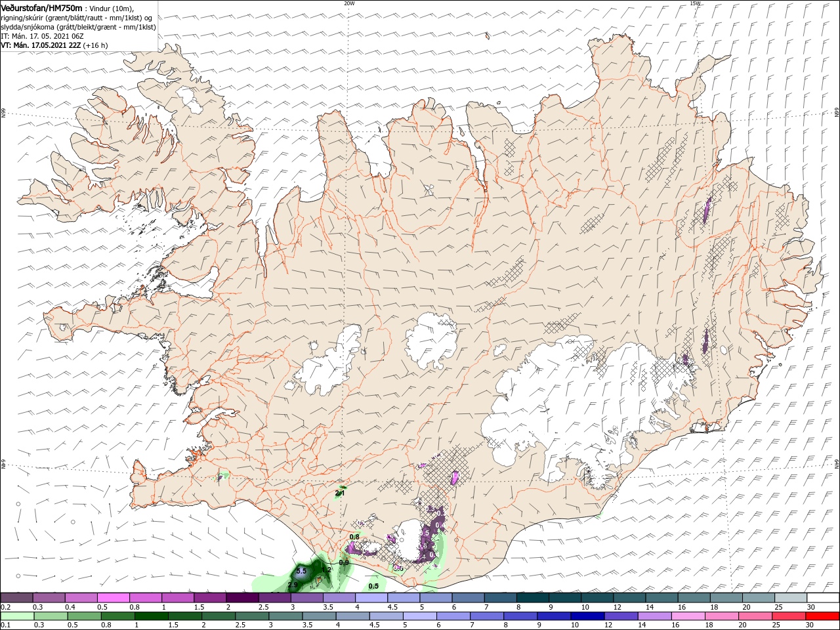Image resolution: width=840 pixels, height=630 pixels.
Task: Select bottom-row palest green swatch between 0.1 and 0.3
Action: point(16,616)
